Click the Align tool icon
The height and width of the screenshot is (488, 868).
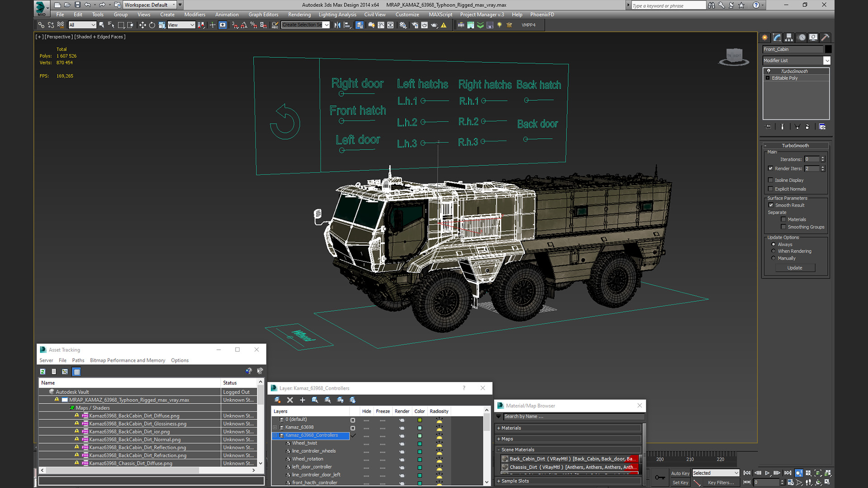coord(347,25)
